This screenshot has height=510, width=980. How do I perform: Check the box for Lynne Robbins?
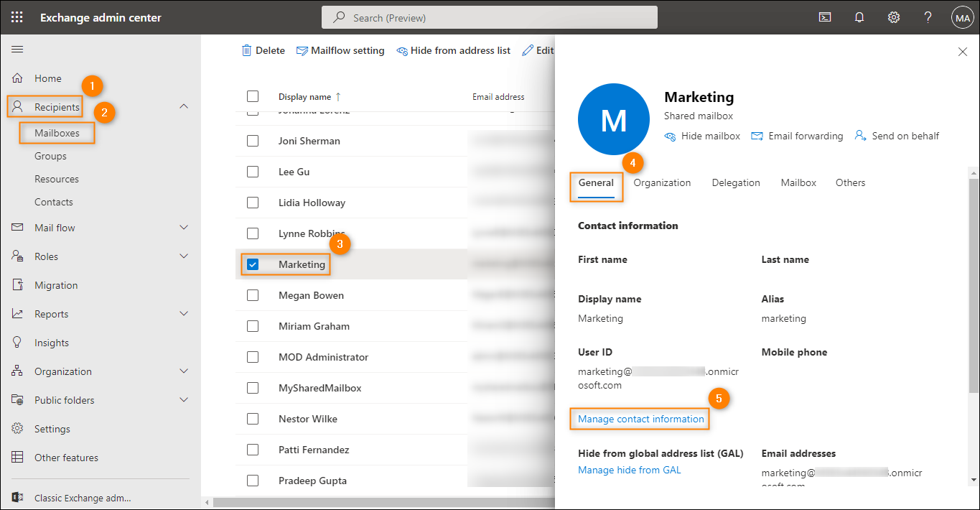pos(253,233)
